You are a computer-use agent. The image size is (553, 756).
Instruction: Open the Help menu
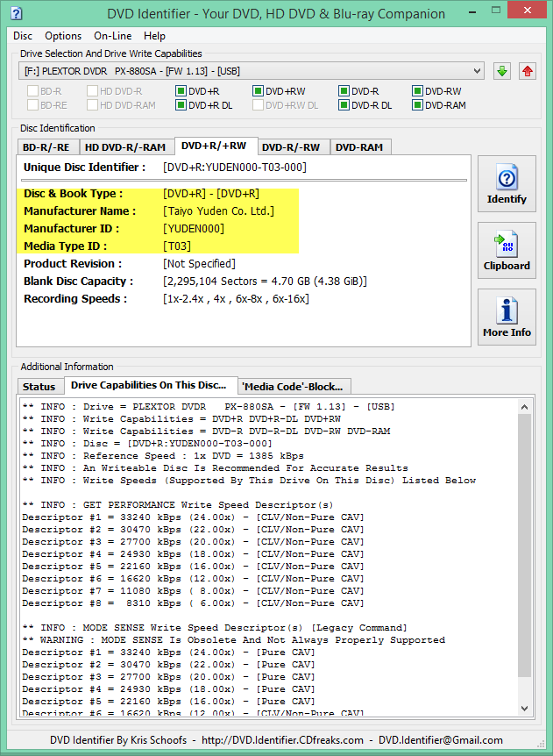click(154, 36)
